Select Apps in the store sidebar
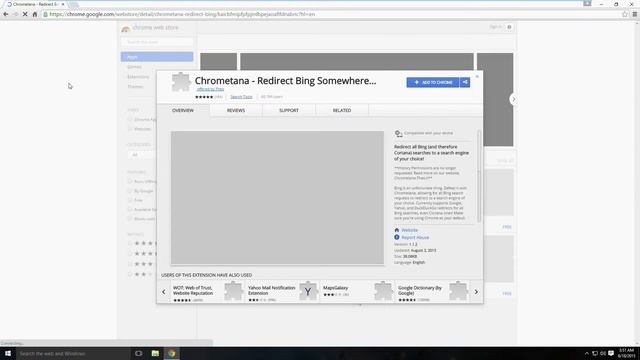Screen dimensions: 640x360 click(157, 57)
